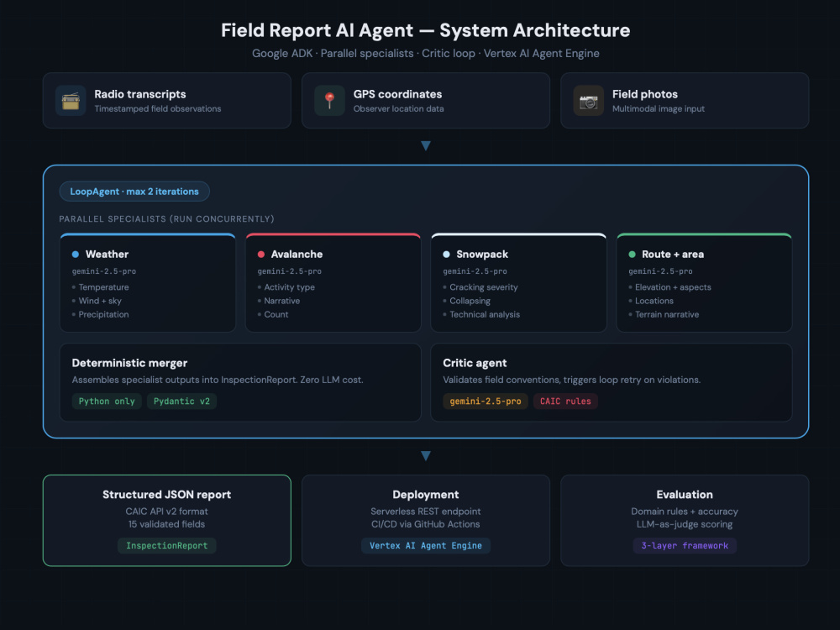The height and width of the screenshot is (630, 840).
Task: Click 'CI/CD via GitHub Actions' text
Action: pyautogui.click(x=426, y=524)
